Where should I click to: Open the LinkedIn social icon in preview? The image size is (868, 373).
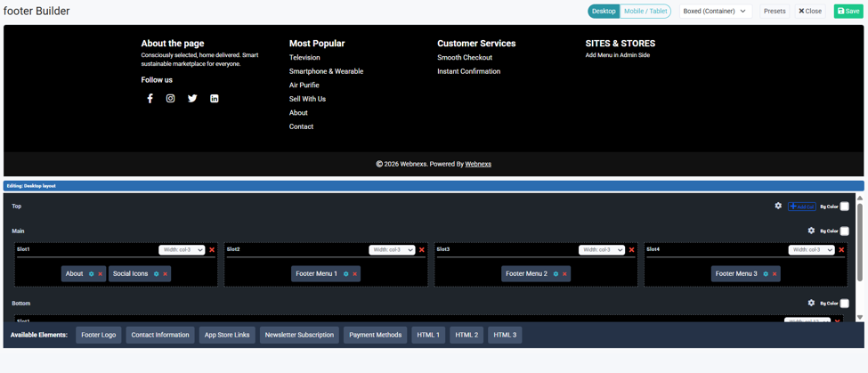pyautogui.click(x=215, y=99)
